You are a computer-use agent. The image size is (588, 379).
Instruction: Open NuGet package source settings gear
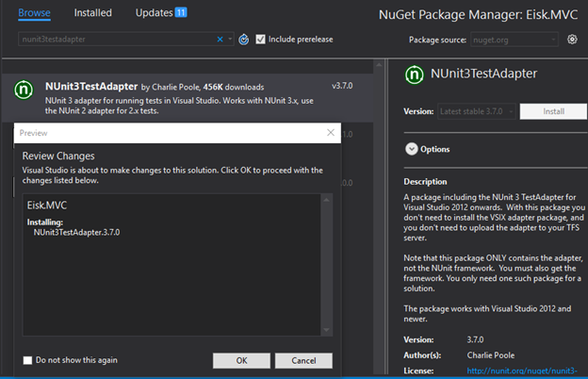(572, 39)
